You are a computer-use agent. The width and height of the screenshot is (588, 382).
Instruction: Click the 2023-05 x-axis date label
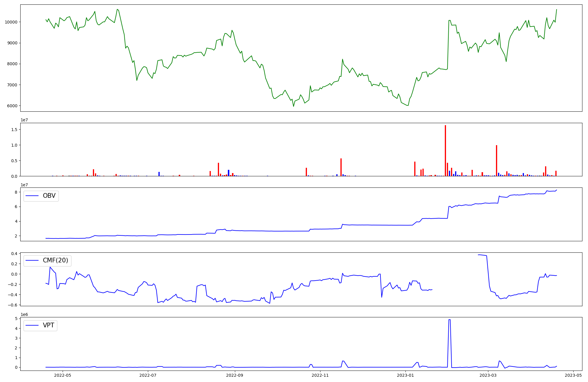[573, 375]
